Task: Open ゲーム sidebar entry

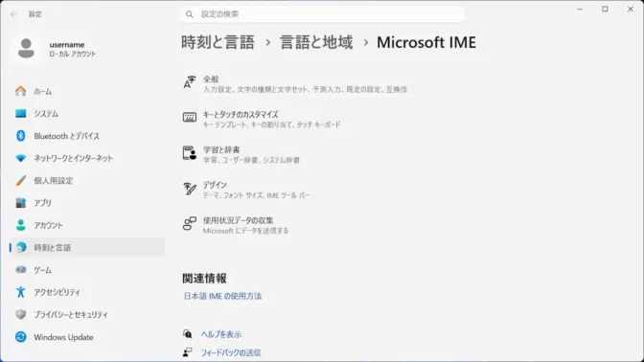Action: [x=87, y=270]
